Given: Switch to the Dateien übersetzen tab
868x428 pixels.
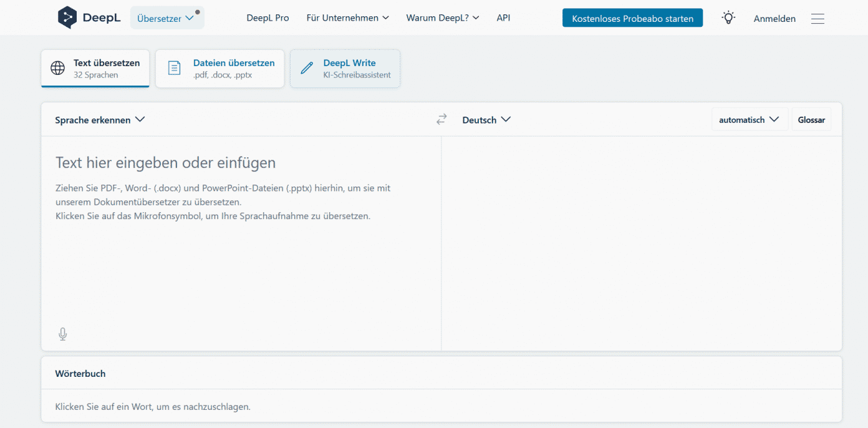Looking at the screenshot, I should tap(219, 69).
